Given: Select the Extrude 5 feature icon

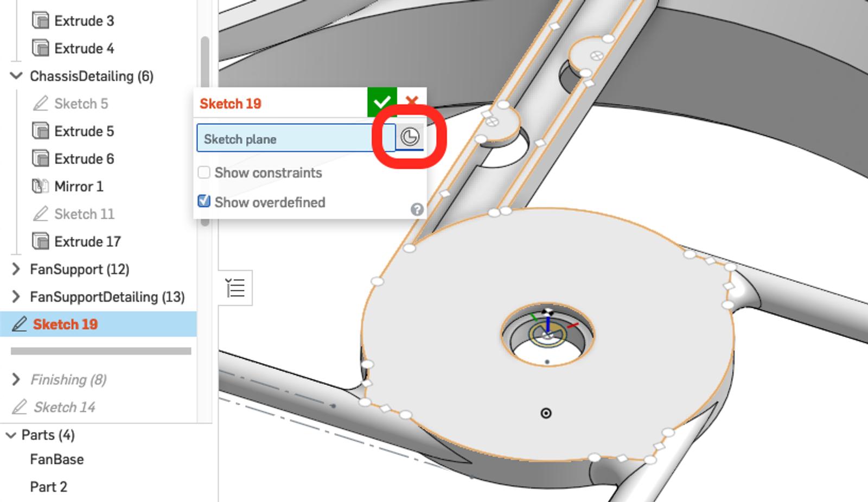Looking at the screenshot, I should click(x=41, y=131).
